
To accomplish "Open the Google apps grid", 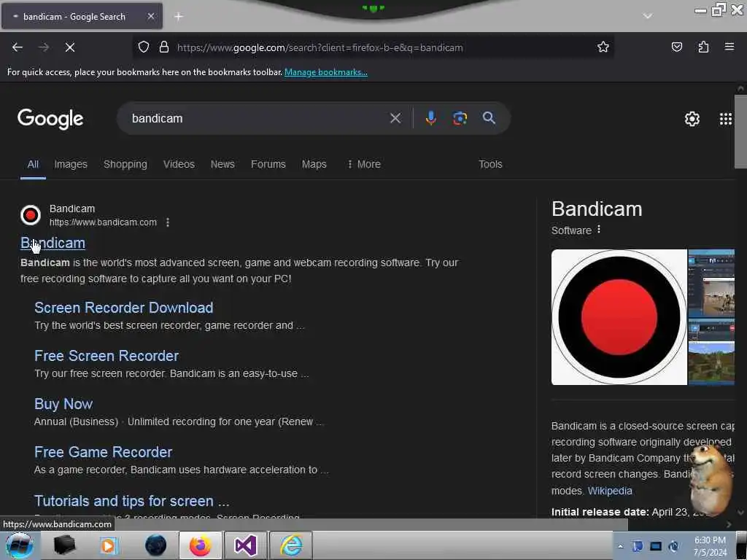I will 726,119.
